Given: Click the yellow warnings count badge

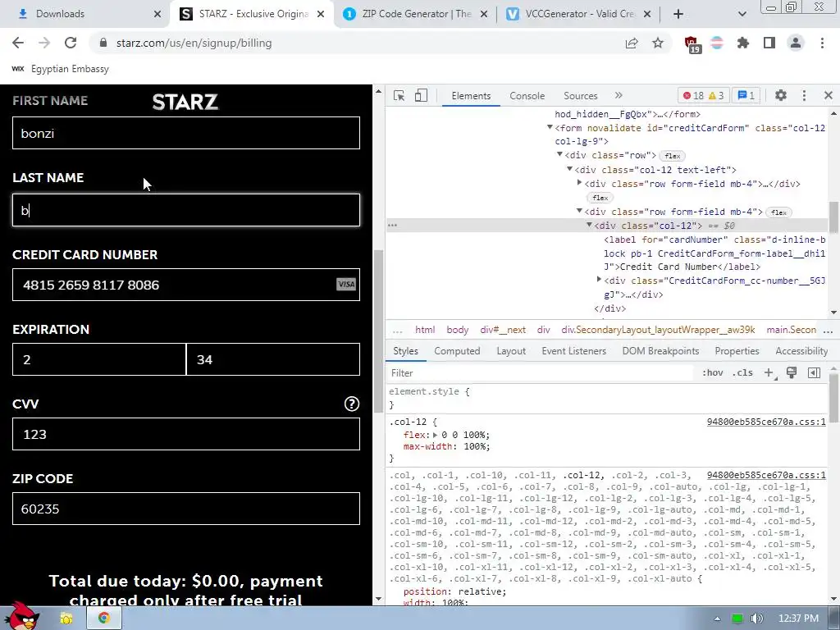Looking at the screenshot, I should [x=716, y=95].
